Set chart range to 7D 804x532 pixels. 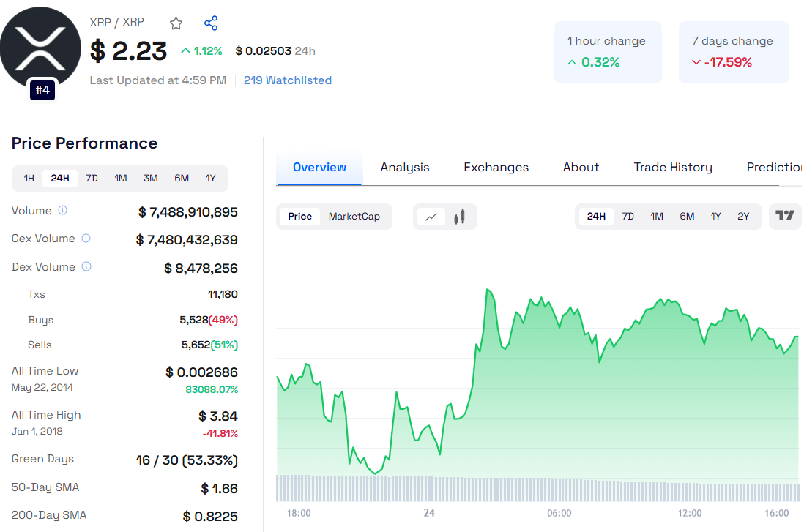pos(628,217)
